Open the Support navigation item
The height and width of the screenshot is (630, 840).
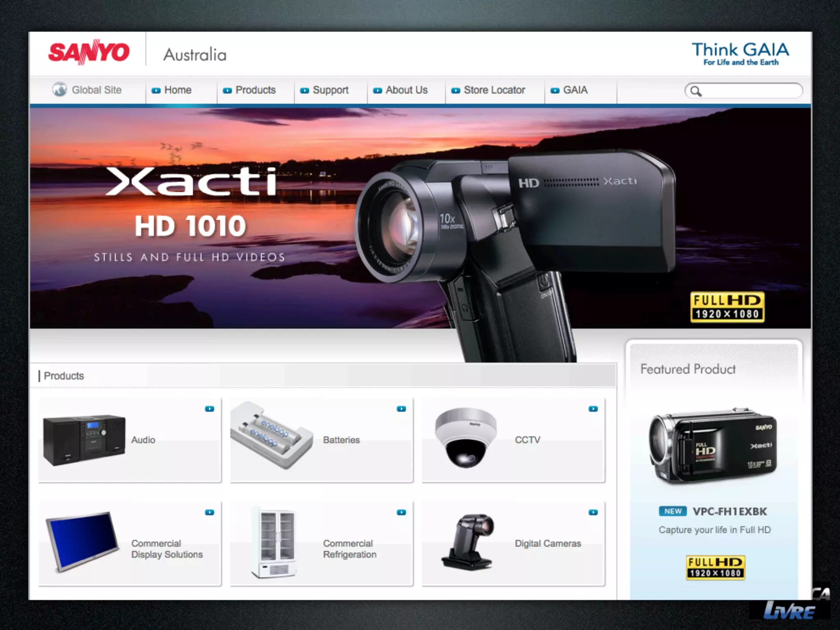(x=330, y=90)
